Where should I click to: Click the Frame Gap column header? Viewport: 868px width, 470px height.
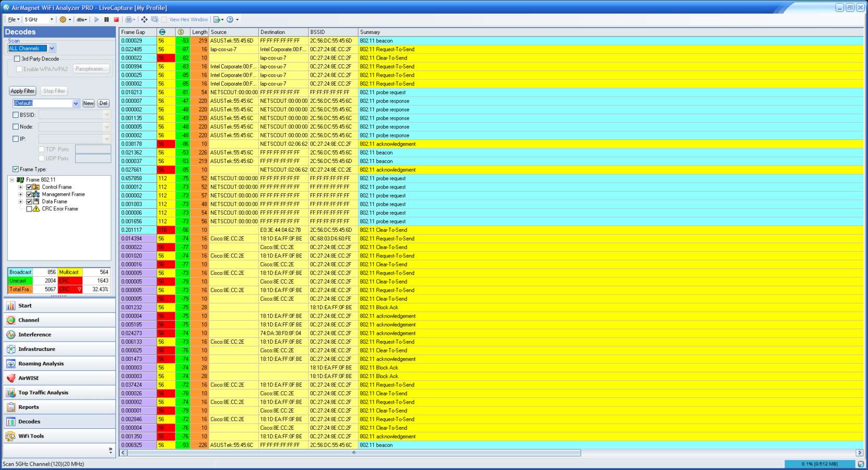138,32
